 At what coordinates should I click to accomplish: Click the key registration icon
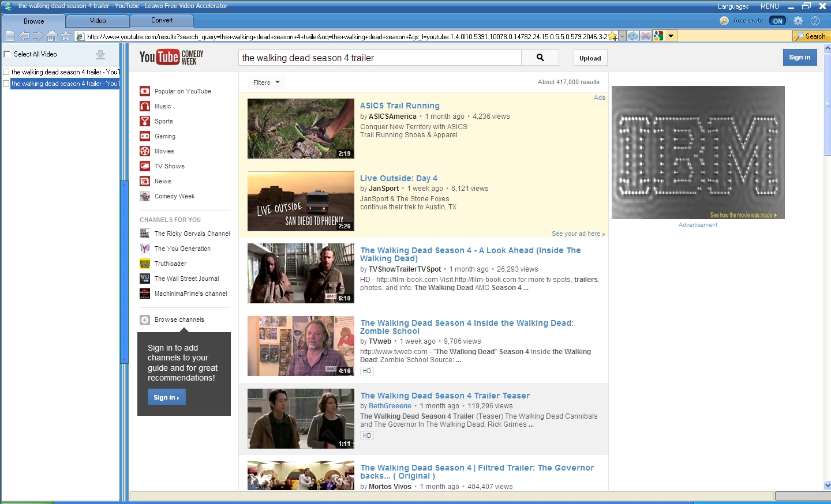pos(724,21)
